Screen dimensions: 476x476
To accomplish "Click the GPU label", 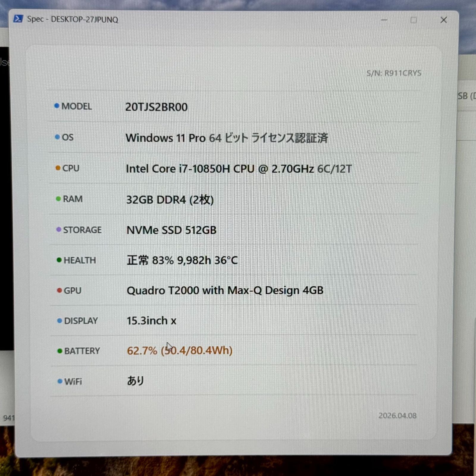I will point(73,291).
